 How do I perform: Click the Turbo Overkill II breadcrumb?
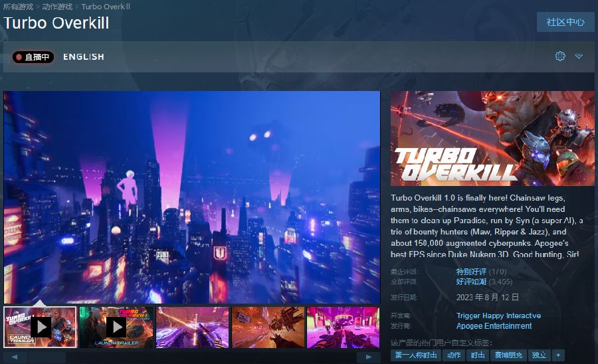tap(106, 7)
